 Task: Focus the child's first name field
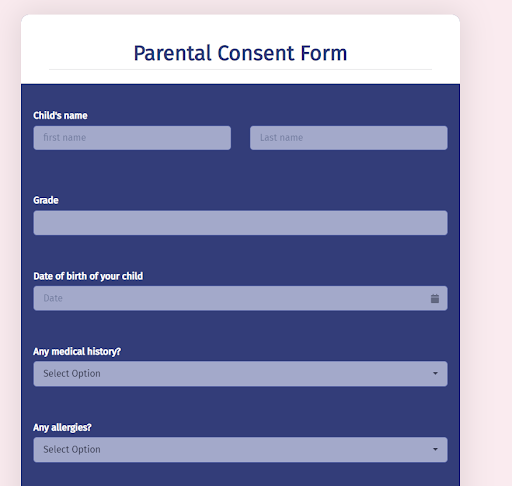[132, 138]
